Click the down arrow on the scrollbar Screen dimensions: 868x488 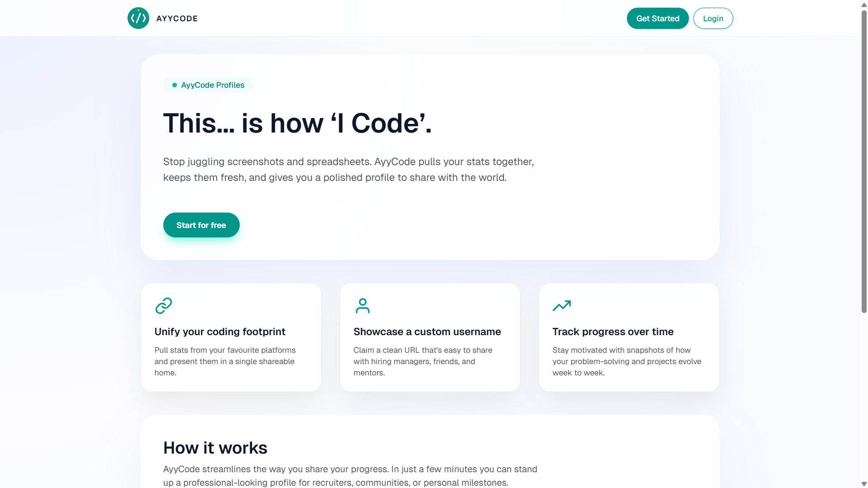pos(863,483)
